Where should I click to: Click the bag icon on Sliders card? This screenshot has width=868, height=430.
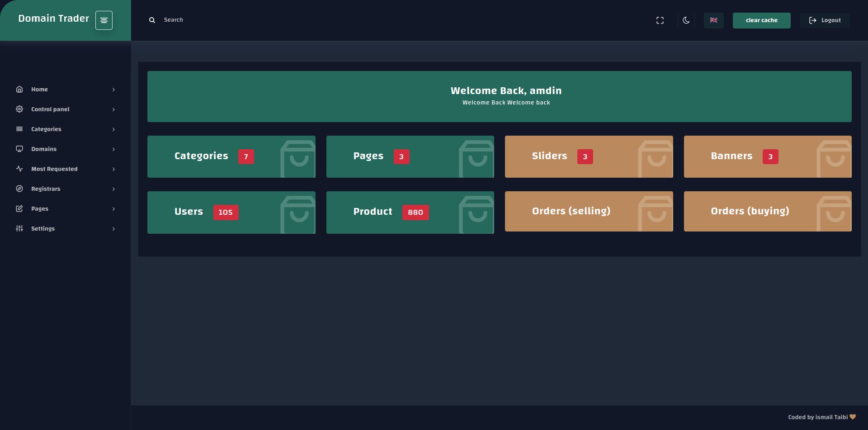pos(656,159)
